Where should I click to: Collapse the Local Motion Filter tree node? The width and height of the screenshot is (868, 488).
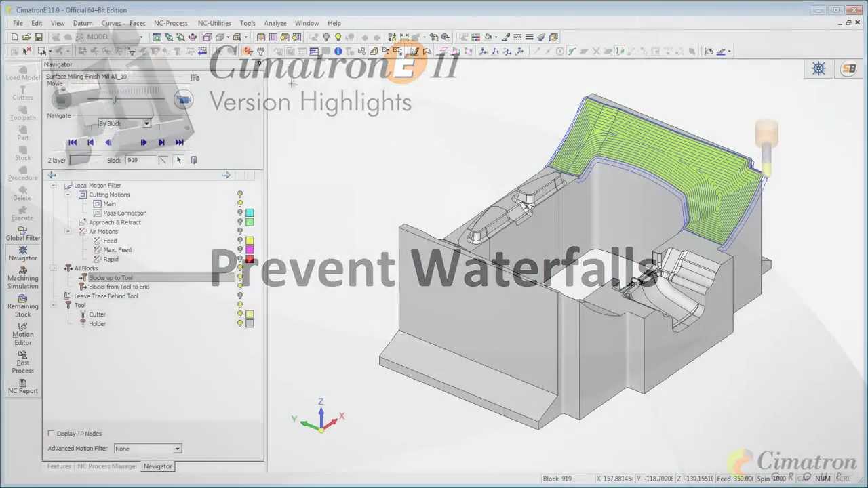54,186
